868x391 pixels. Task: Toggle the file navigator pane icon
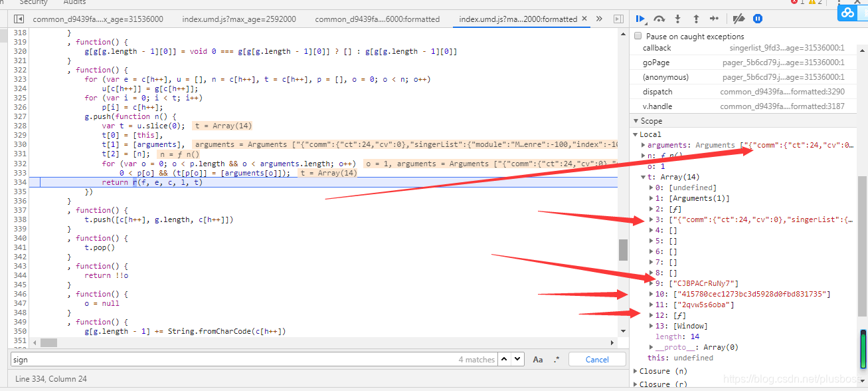point(19,19)
